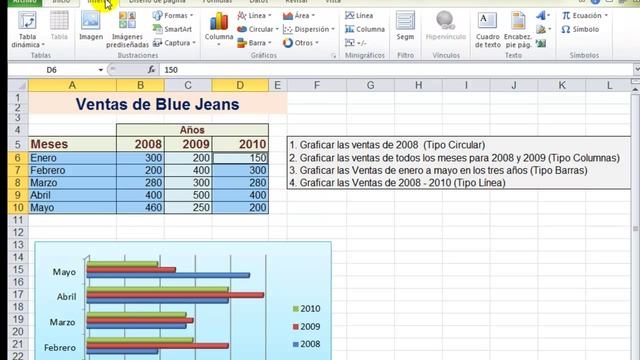
Task: Click the Marzo cell in column A
Action: pyautogui.click(x=72, y=182)
